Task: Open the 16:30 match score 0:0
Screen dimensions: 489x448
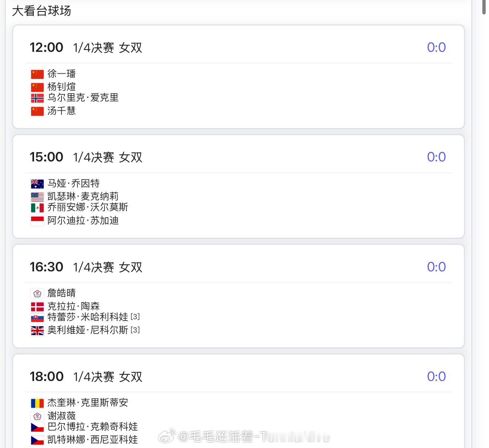Action: [436, 267]
